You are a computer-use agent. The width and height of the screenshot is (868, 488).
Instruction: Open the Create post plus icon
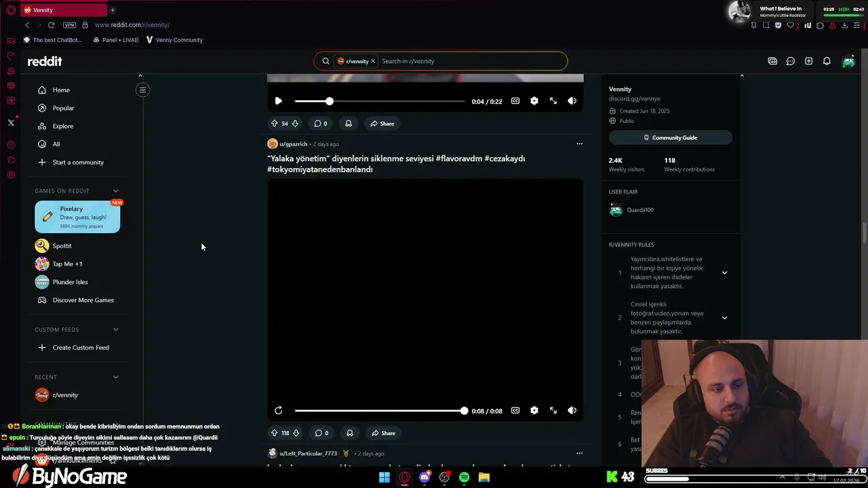[808, 61]
